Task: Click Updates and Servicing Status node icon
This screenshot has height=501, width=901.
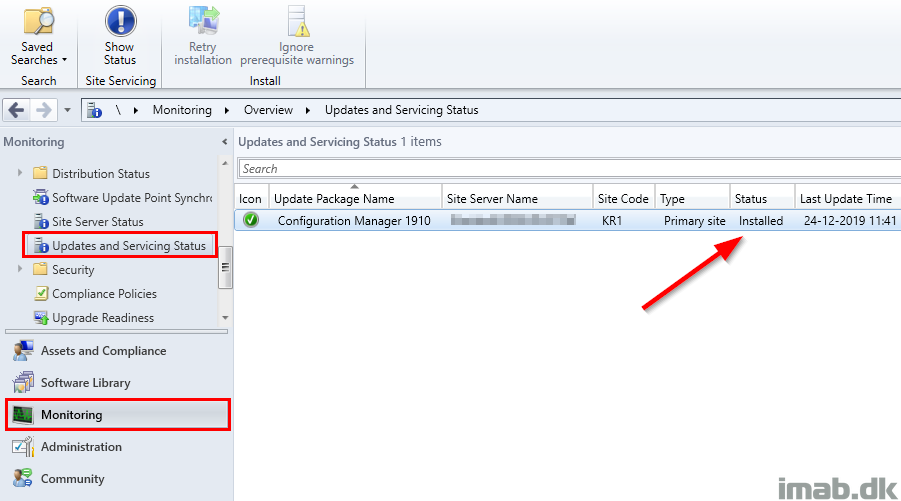Action: 40,245
